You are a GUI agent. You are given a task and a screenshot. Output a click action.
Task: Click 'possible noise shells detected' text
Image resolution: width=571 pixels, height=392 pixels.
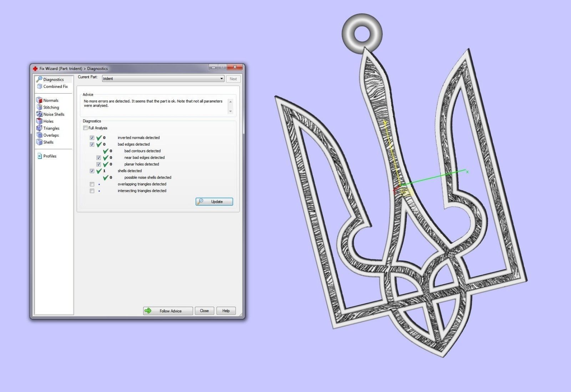[148, 177]
